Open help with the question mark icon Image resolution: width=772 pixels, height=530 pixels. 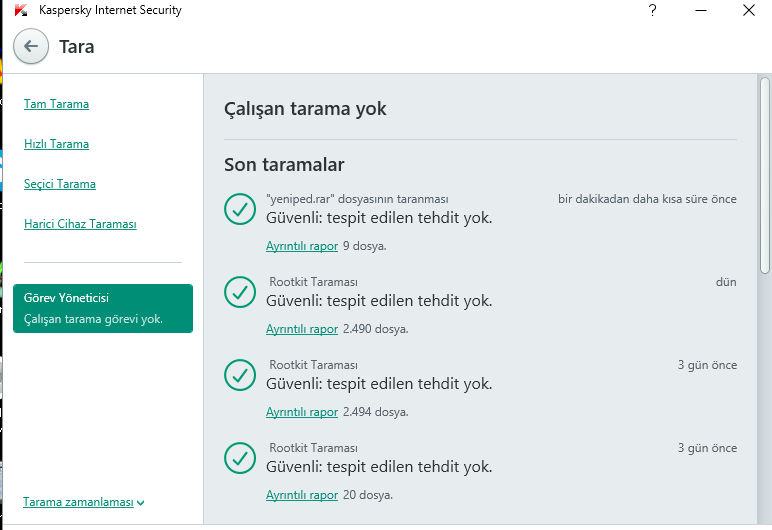652,10
